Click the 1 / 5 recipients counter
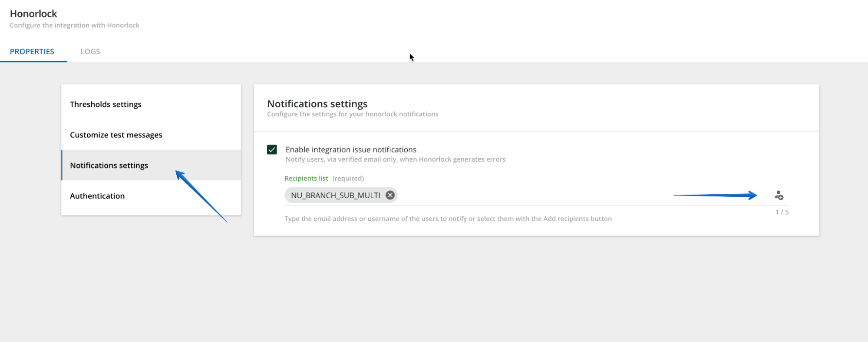The image size is (868, 342). [782, 212]
